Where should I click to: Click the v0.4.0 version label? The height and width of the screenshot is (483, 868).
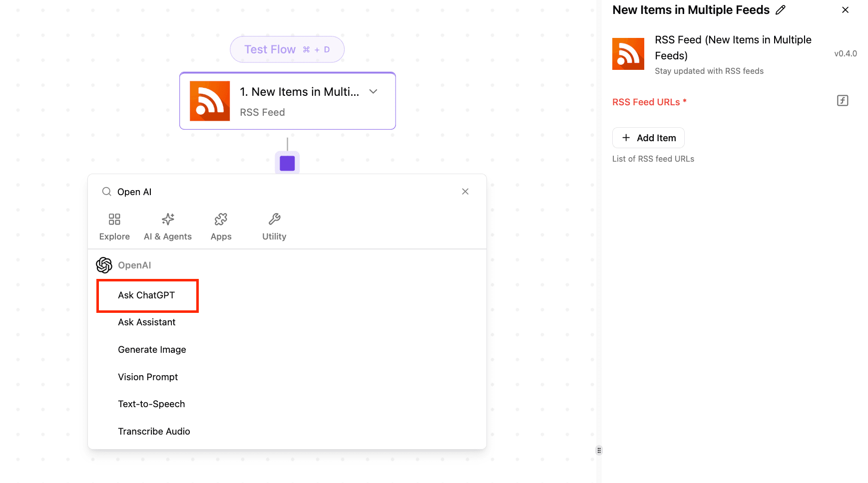click(x=846, y=53)
